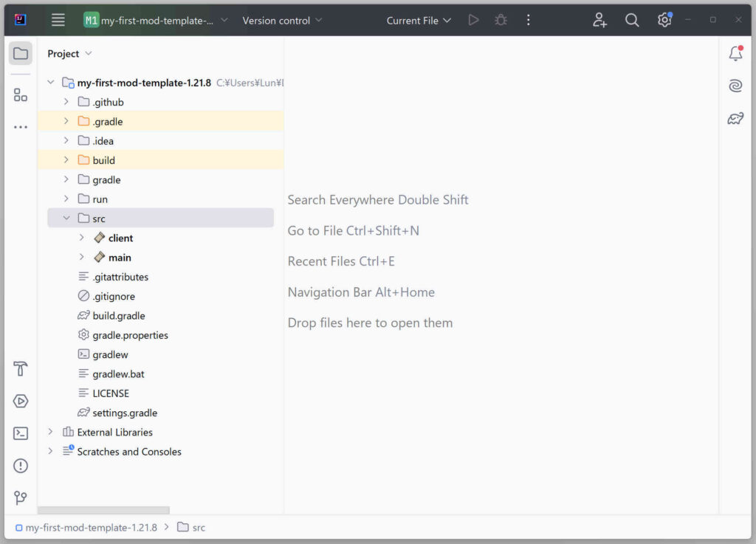
Task: Click the IntelliJ IDEA logo icon
Action: click(x=21, y=20)
